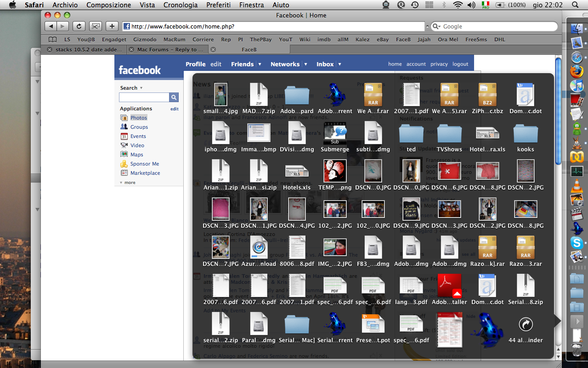588x368 pixels.
Task: Open the Trash in the Dock
Action: coord(577,349)
